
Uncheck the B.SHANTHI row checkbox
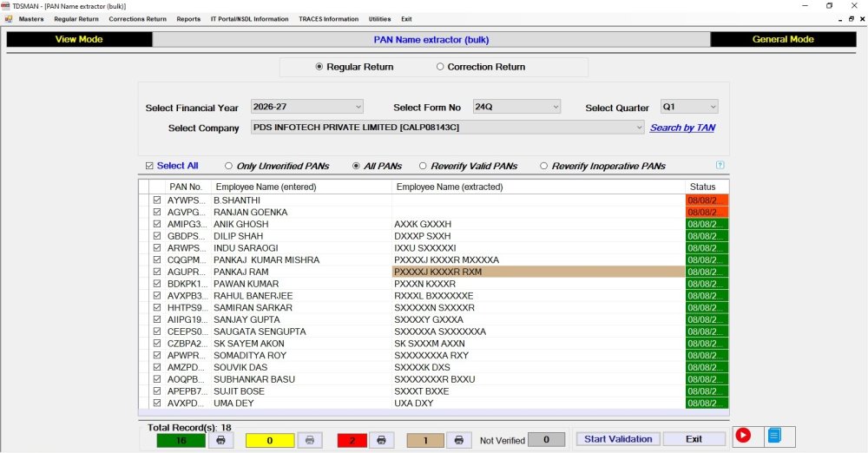157,200
